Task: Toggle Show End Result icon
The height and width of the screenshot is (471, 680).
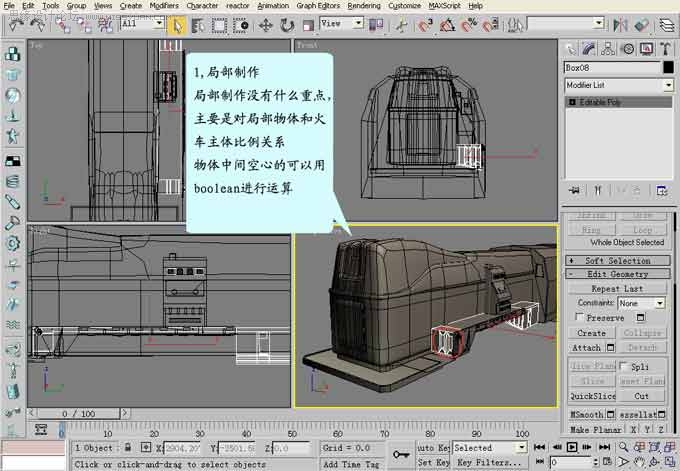Action: coord(598,190)
